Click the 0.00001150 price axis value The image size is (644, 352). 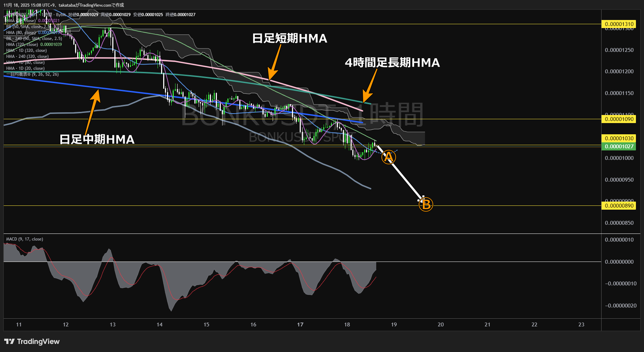pyautogui.click(x=619, y=93)
